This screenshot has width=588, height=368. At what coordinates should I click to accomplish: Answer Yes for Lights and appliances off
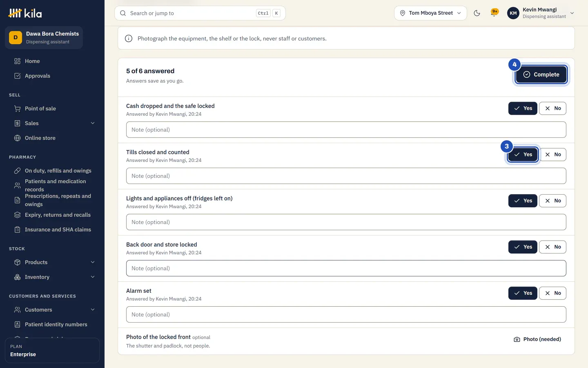coord(523,201)
